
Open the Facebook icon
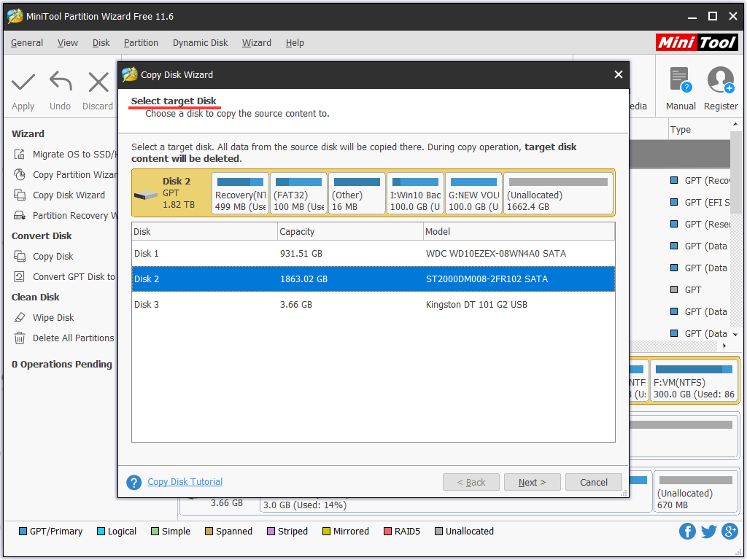pyautogui.click(x=687, y=531)
